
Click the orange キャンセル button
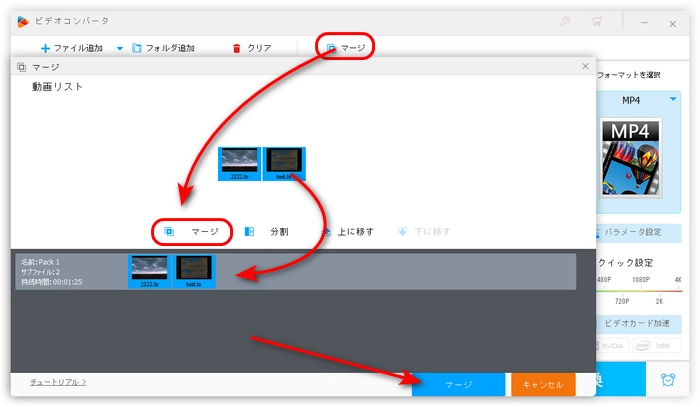tap(543, 384)
